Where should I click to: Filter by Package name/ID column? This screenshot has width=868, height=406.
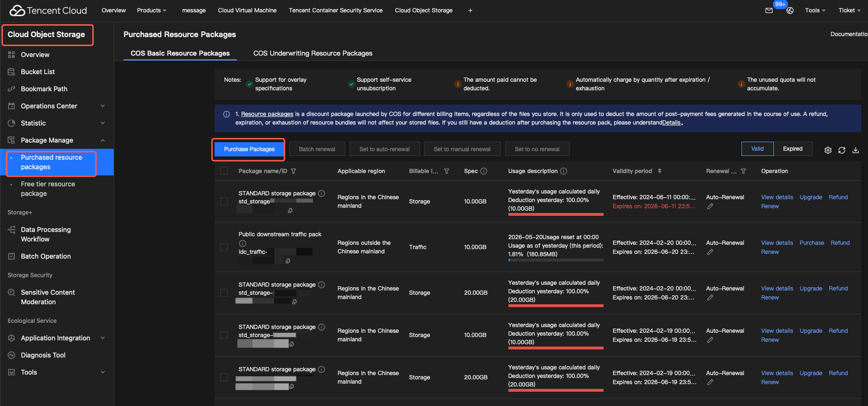point(293,171)
